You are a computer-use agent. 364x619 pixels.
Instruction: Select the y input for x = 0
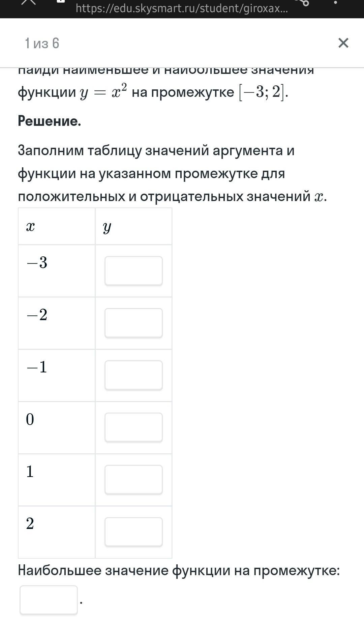point(133,427)
